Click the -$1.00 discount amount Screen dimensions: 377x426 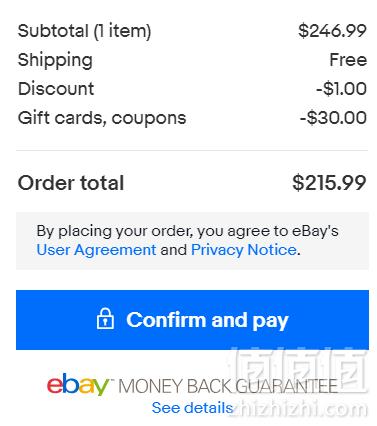(x=341, y=89)
